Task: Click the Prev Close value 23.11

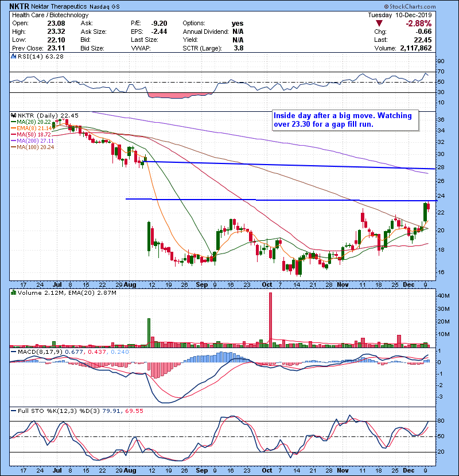Action: pos(56,48)
